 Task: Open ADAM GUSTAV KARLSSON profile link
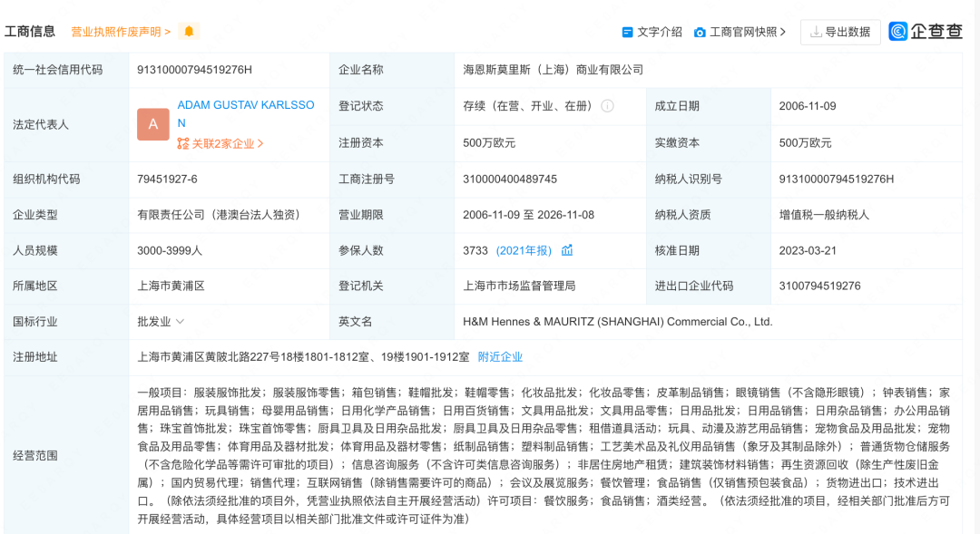(x=246, y=114)
